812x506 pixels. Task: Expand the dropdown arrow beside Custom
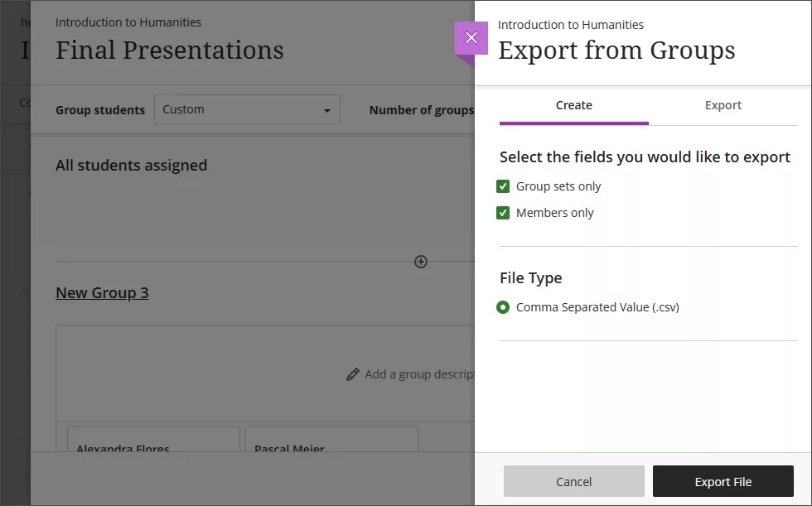tap(327, 108)
